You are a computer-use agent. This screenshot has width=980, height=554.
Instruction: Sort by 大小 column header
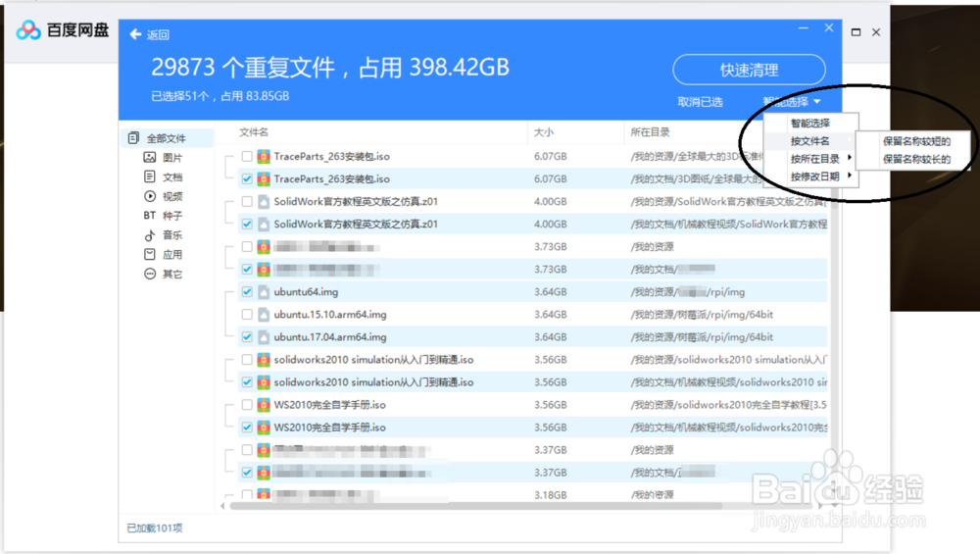(544, 132)
